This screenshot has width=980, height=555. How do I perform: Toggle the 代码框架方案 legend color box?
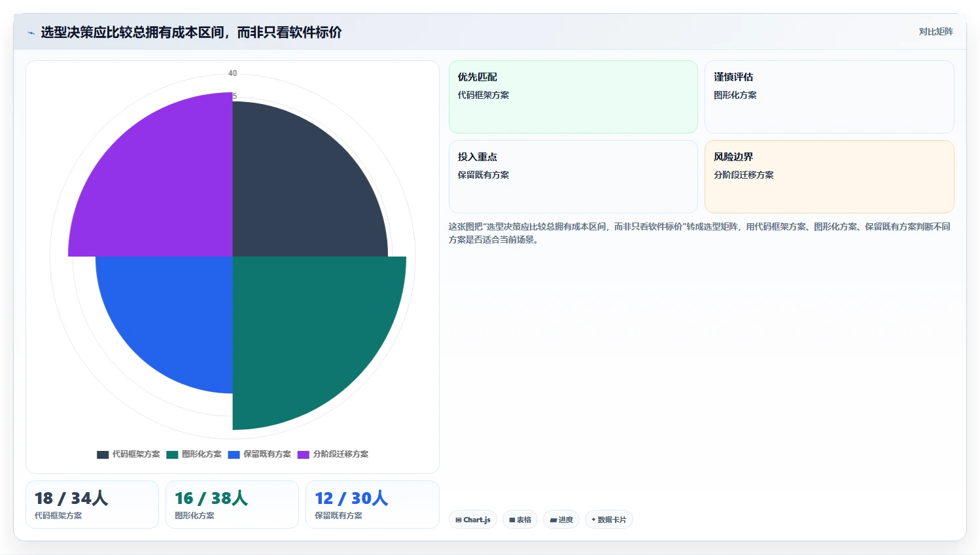pos(103,454)
